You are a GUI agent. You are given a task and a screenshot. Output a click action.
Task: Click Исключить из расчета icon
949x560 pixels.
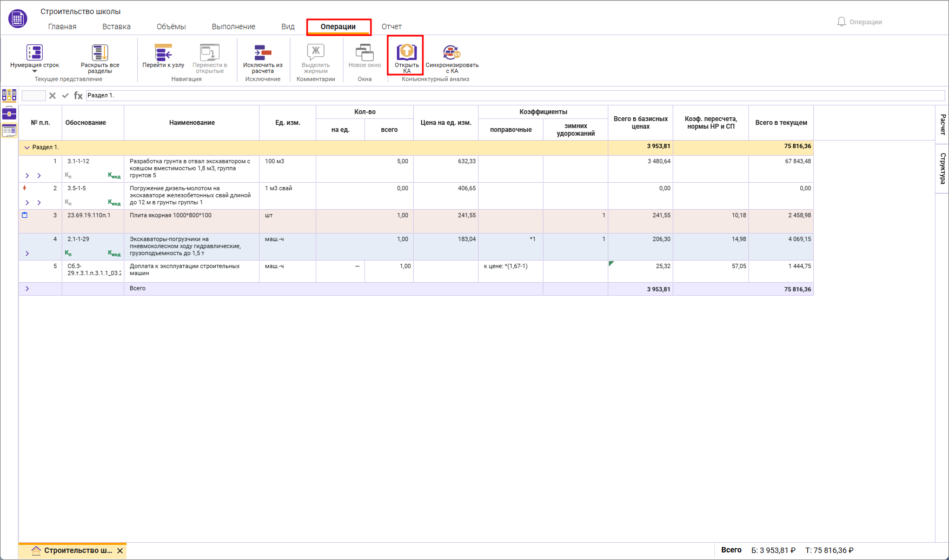click(x=263, y=52)
